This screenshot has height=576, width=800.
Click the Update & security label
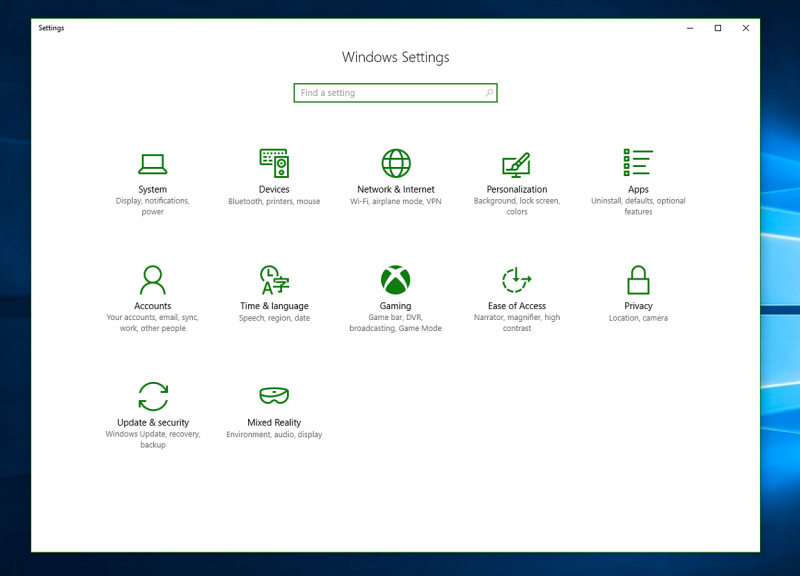153,422
